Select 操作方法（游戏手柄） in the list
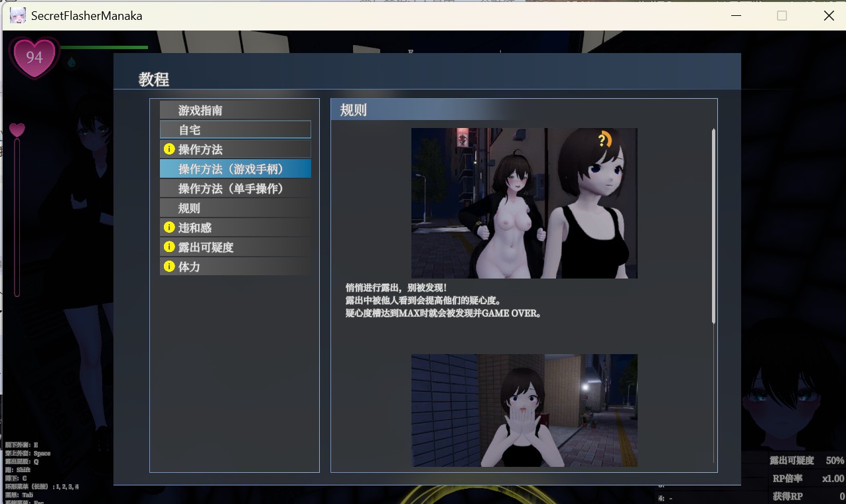846x504 pixels. click(236, 169)
